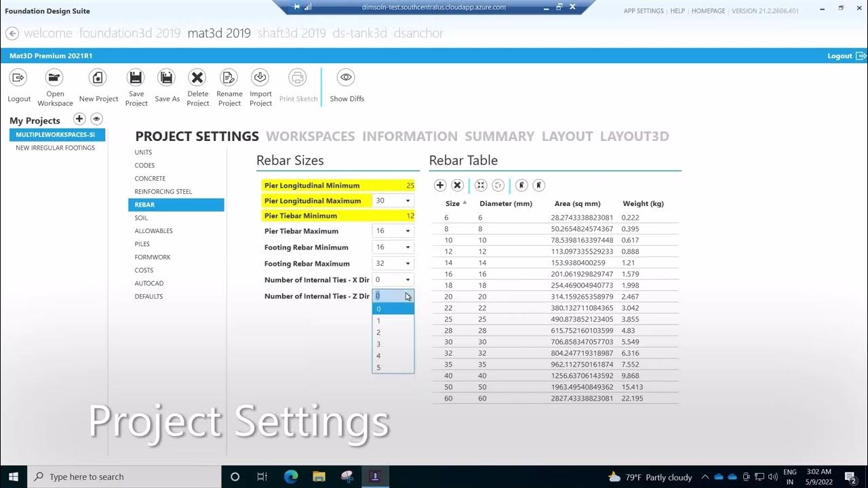Select option 0 in the open dropdown list
868x488 pixels.
(x=393, y=309)
